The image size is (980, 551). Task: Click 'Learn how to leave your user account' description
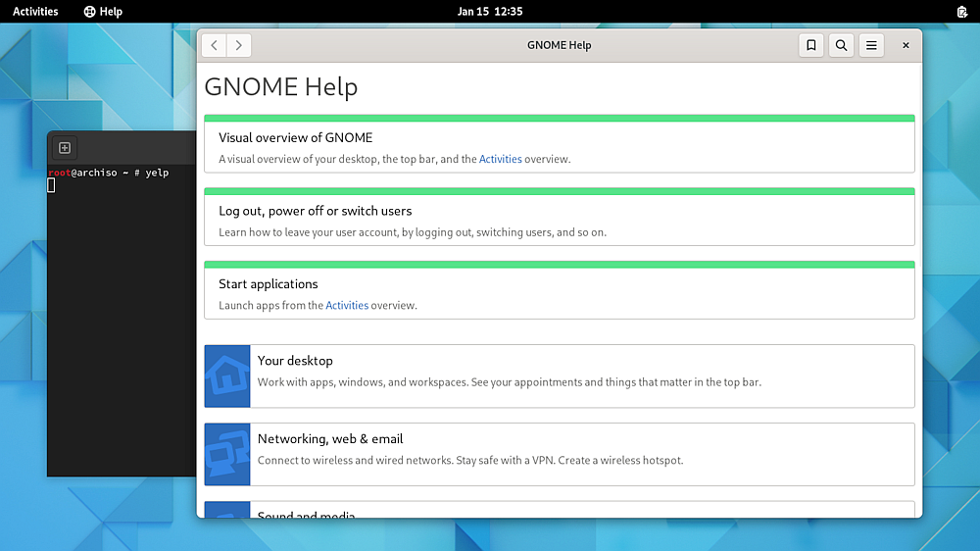pyautogui.click(x=413, y=232)
